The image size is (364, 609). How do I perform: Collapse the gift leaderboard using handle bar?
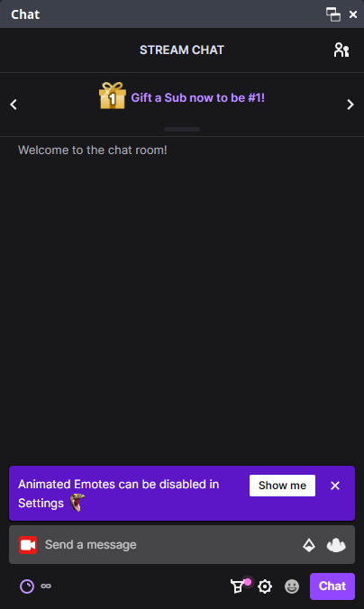[182, 130]
